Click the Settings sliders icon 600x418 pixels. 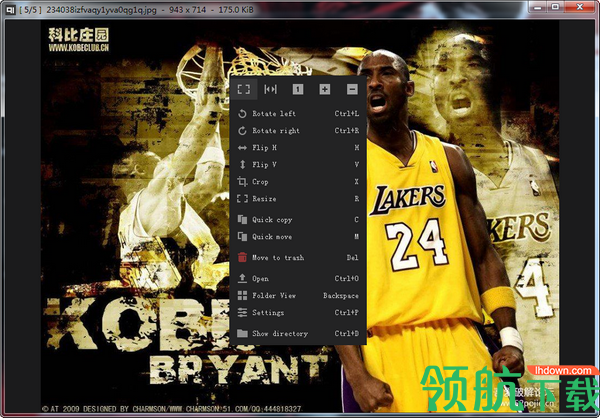[242, 312]
